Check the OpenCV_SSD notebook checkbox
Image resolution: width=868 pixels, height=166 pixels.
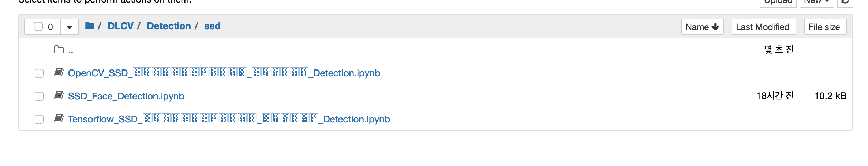[39, 73]
